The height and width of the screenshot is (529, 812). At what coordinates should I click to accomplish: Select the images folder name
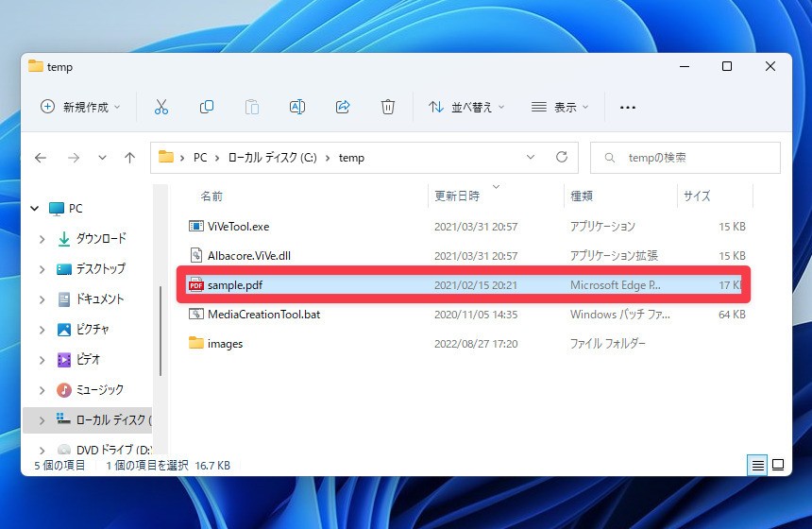point(225,344)
